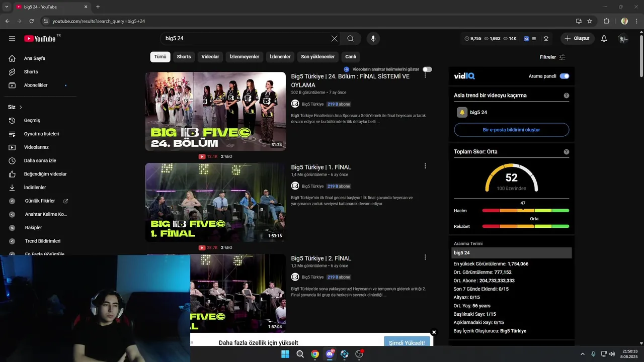Open Big5 Türkiye channel under 1. FİNAL
The width and height of the screenshot is (644, 362).
tap(312, 186)
